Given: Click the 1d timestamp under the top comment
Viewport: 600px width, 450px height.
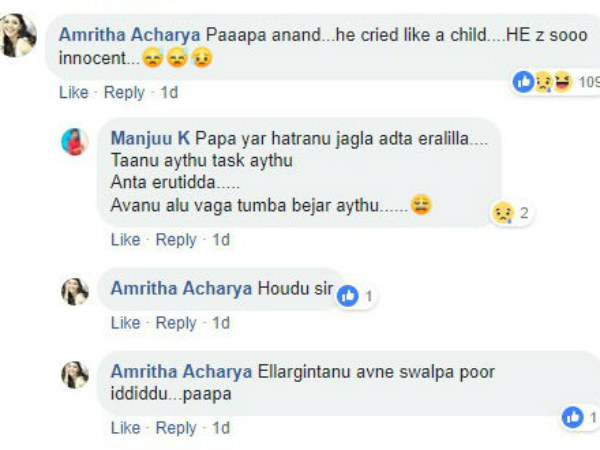Looking at the screenshot, I should coord(169,92).
